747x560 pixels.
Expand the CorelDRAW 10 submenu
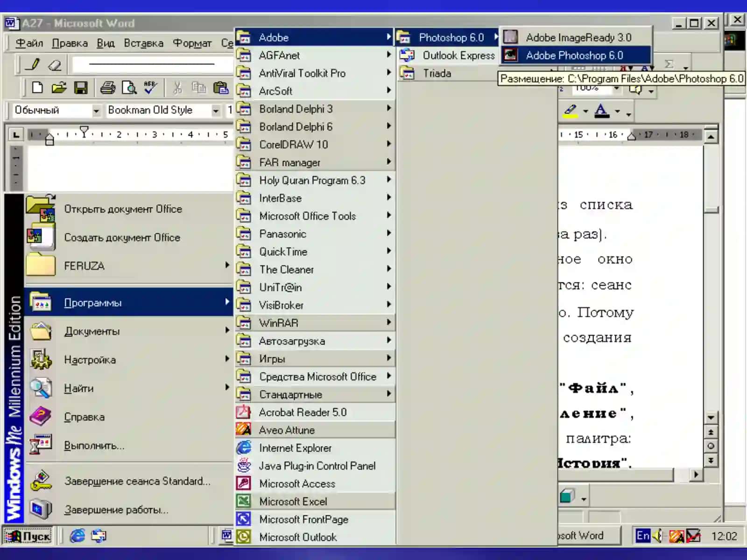[315, 145]
